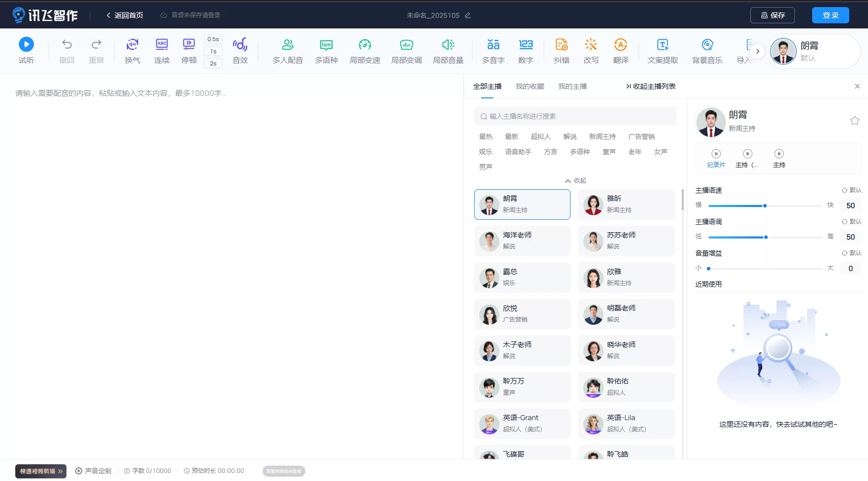Image resolution: width=868 pixels, height=481 pixels.
Task: Click the 保存 save button
Action: [x=772, y=15]
